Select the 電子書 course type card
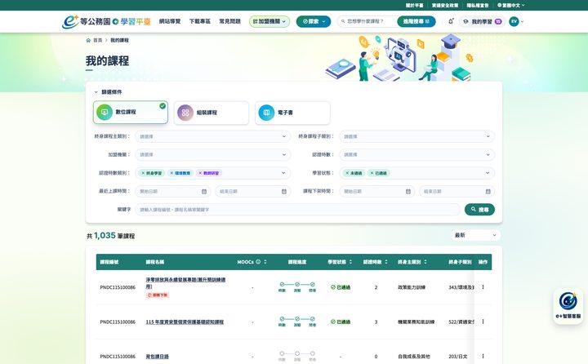 coord(292,113)
